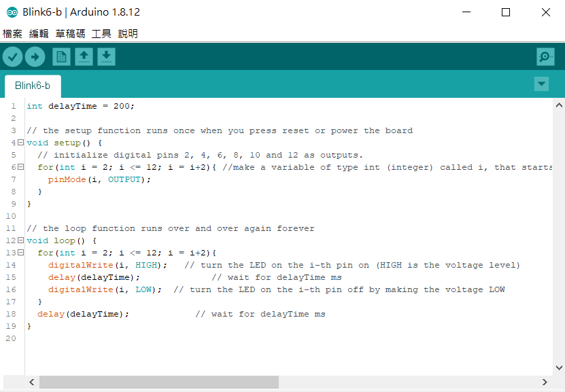Open the tab options dropdown arrow

pos(541,84)
